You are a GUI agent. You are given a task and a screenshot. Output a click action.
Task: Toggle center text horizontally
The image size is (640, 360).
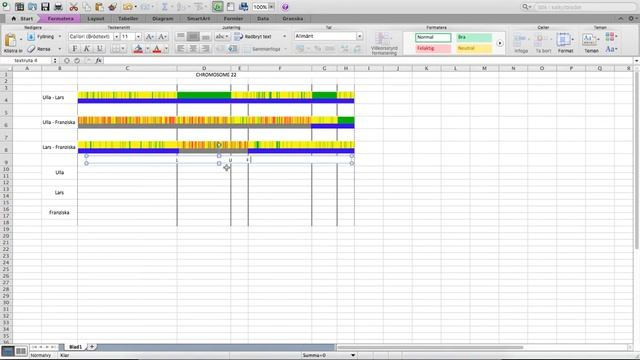[x=193, y=49]
